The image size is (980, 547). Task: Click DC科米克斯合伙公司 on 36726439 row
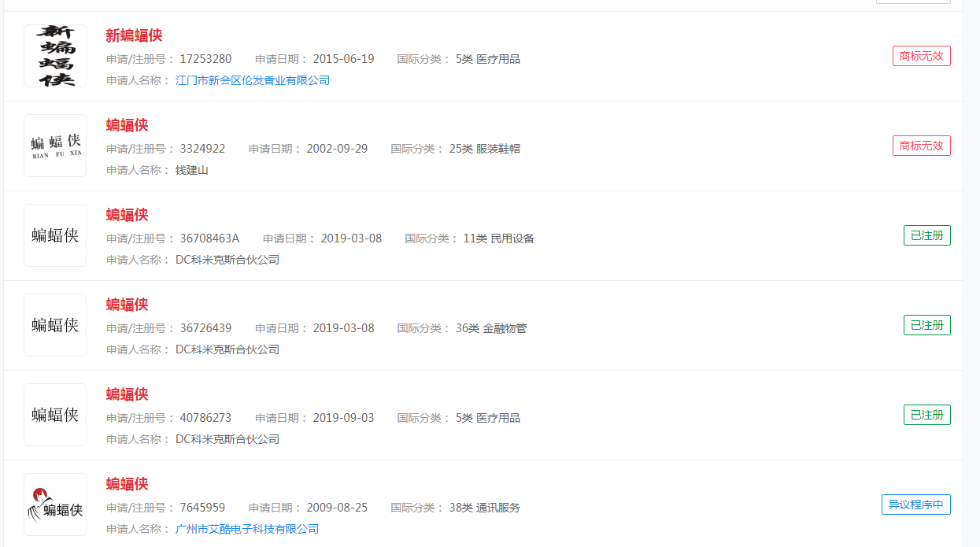tap(227, 349)
